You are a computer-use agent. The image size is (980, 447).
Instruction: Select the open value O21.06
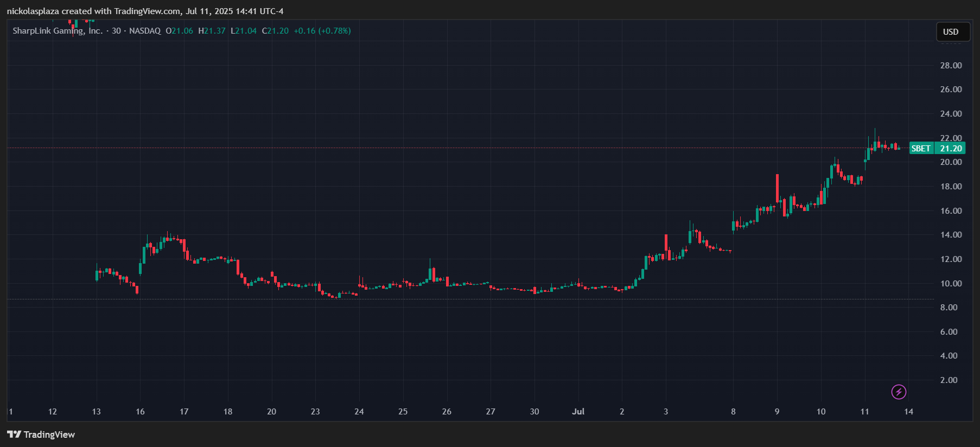[x=180, y=31]
